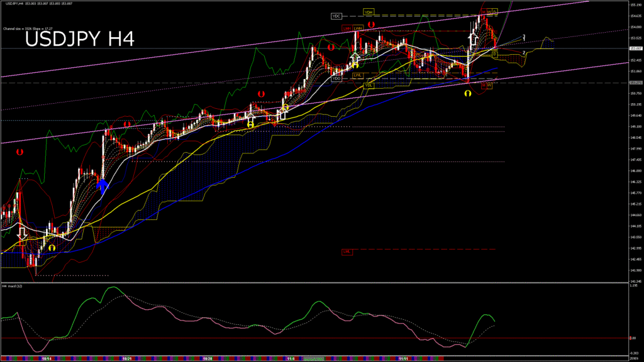
Task: Select the lower red M box near channel bottom
Action: (x=484, y=85)
